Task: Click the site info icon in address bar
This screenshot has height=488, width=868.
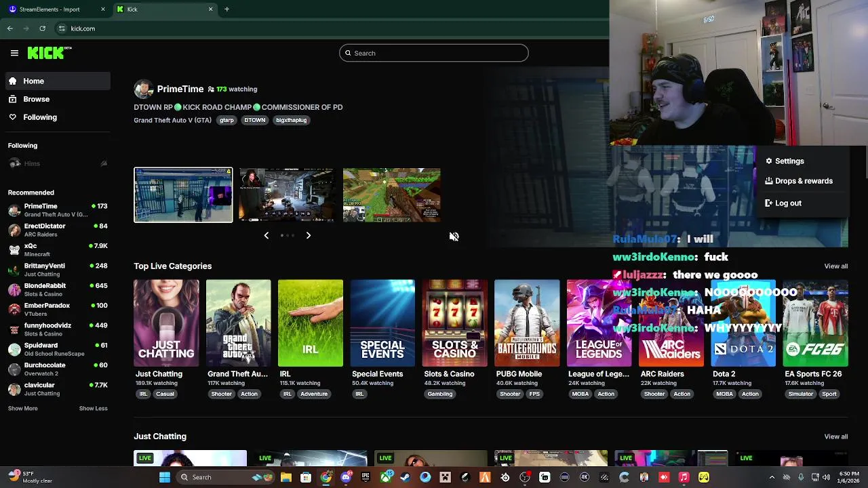Action: pyautogui.click(x=62, y=28)
